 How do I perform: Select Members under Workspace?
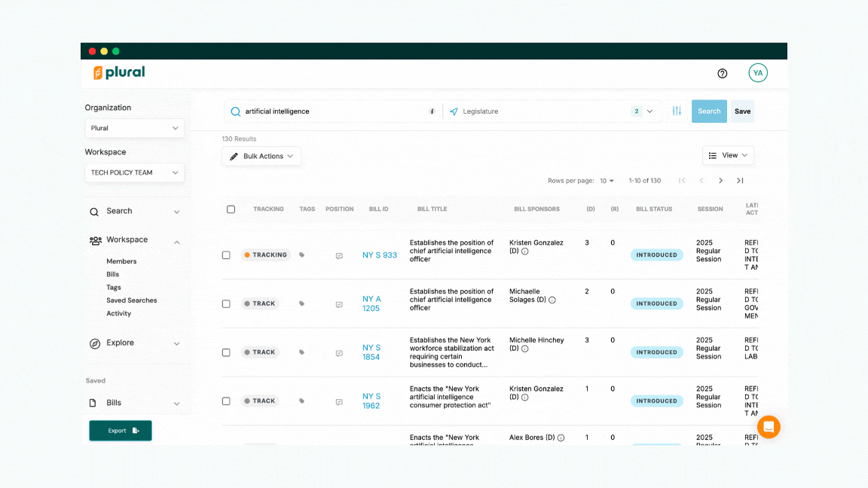121,261
